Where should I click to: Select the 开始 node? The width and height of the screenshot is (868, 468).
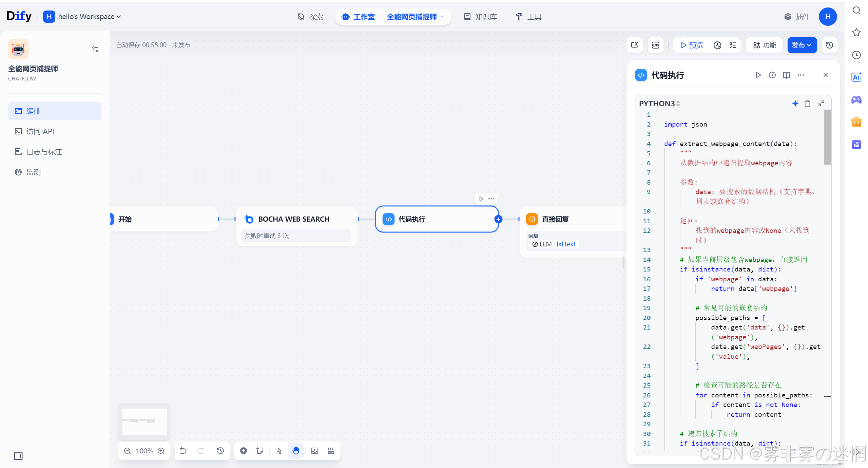click(x=164, y=219)
